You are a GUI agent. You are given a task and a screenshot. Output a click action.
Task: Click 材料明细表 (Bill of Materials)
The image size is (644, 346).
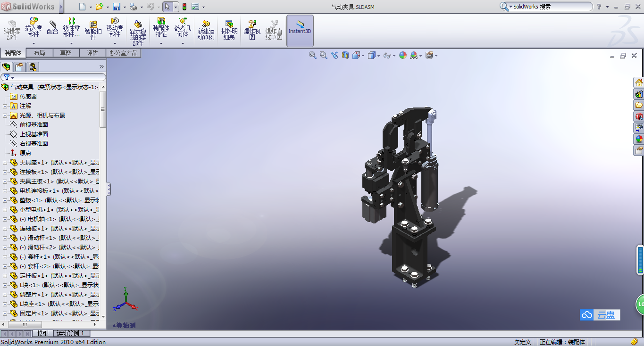click(229, 31)
